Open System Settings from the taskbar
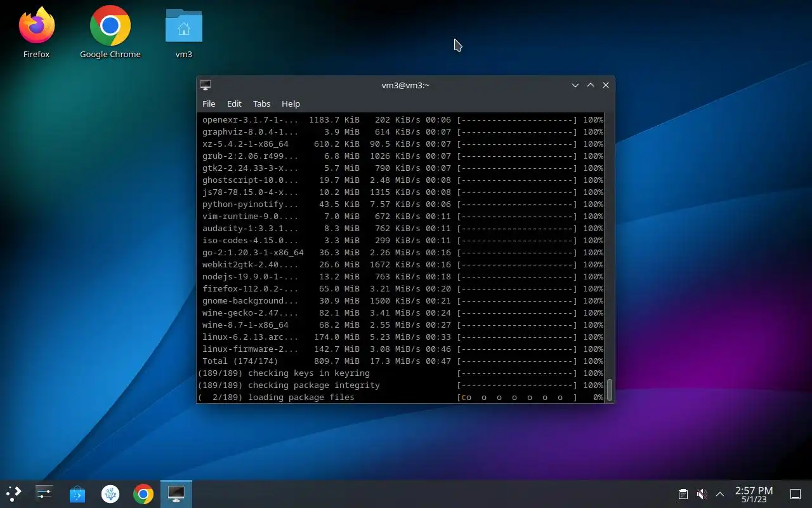 tap(44, 493)
